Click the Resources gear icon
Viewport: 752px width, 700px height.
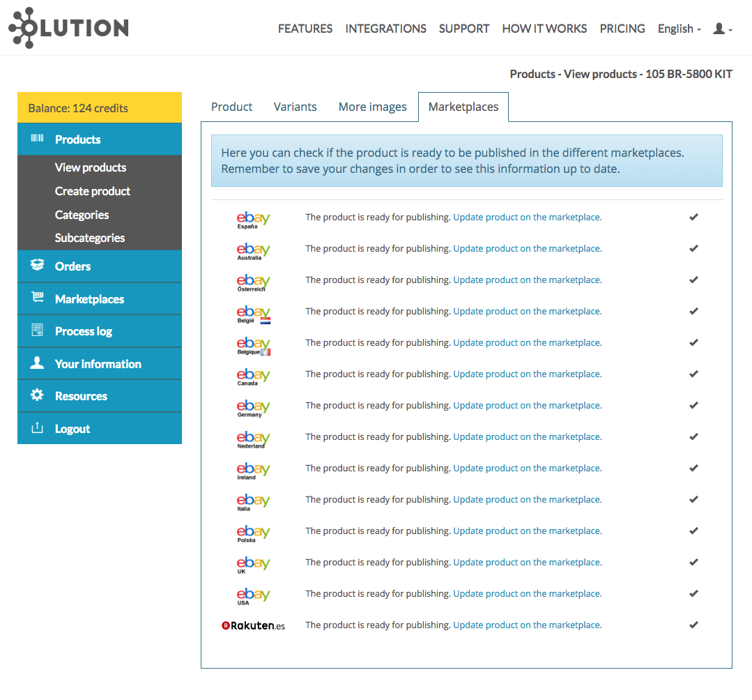click(37, 395)
